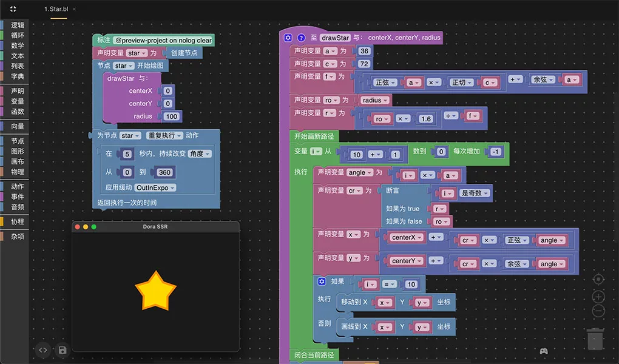619x364 pixels.
Task: Edit the 360 target angle field
Action: (x=164, y=172)
